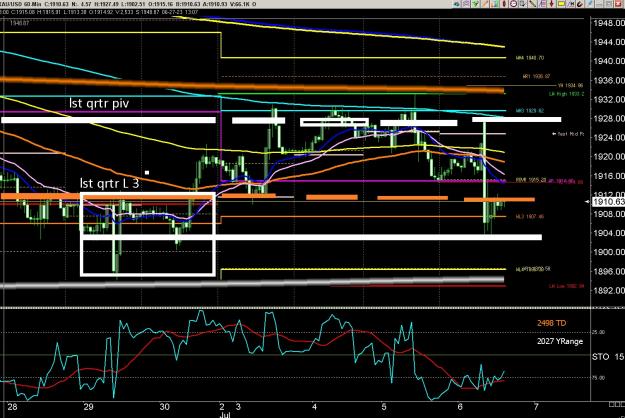The image size is (625, 418).
Task: Click the 1932.00 price axis label
Action: click(x=609, y=99)
